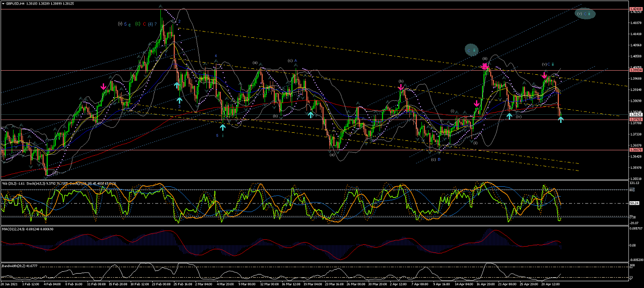Viewport: 644px width, 288px height.
Task: Select the 1.42418 red price level label
Action: click(x=635, y=9)
